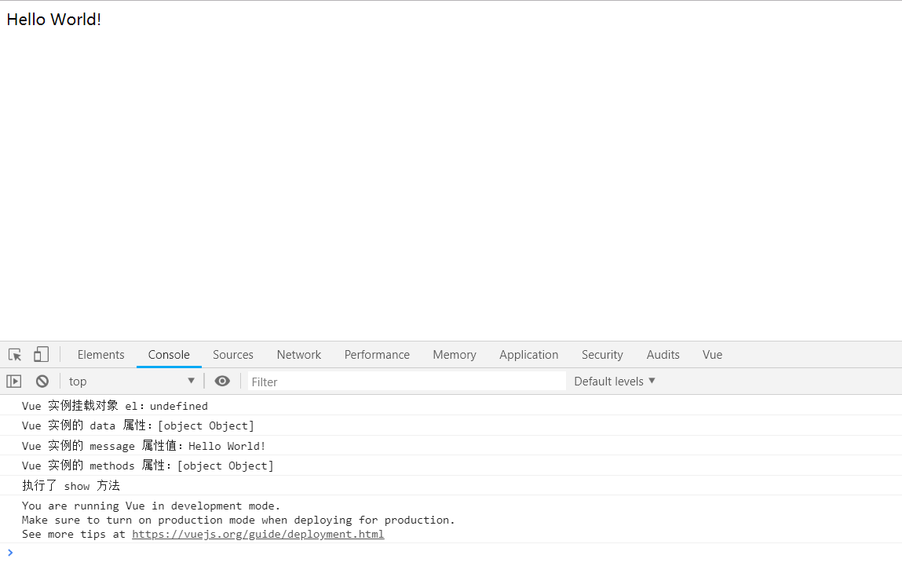The height and width of the screenshot is (588, 902).
Task: Open the Audits tab
Action: [x=663, y=354]
